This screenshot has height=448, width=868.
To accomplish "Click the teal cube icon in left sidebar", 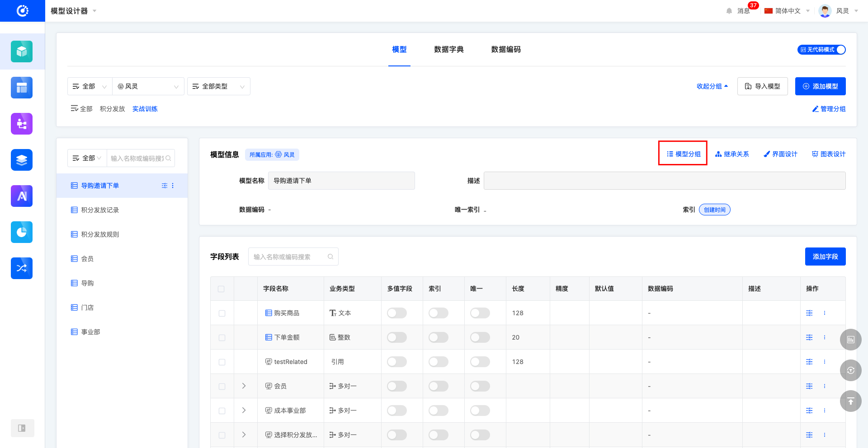I will click(22, 51).
